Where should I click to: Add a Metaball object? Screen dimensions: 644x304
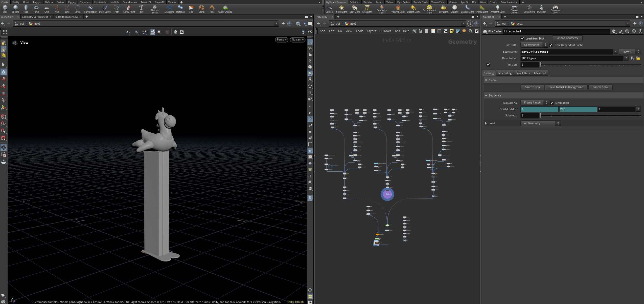point(180,9)
